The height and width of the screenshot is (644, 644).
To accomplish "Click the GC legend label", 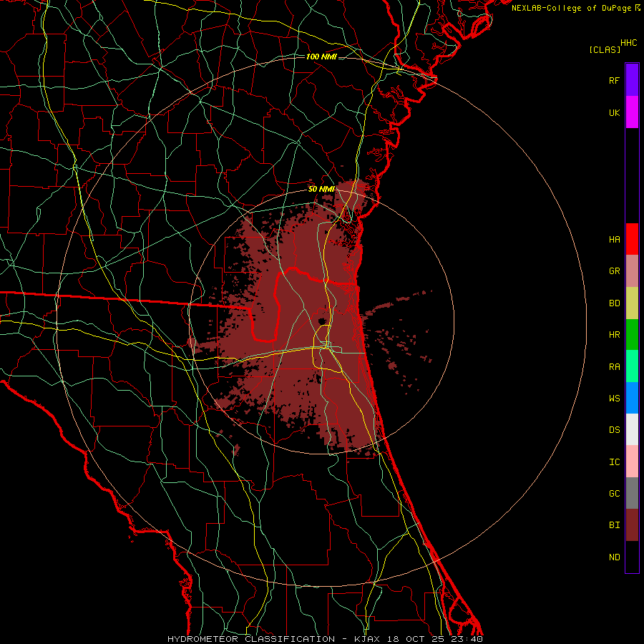I will (x=614, y=494).
